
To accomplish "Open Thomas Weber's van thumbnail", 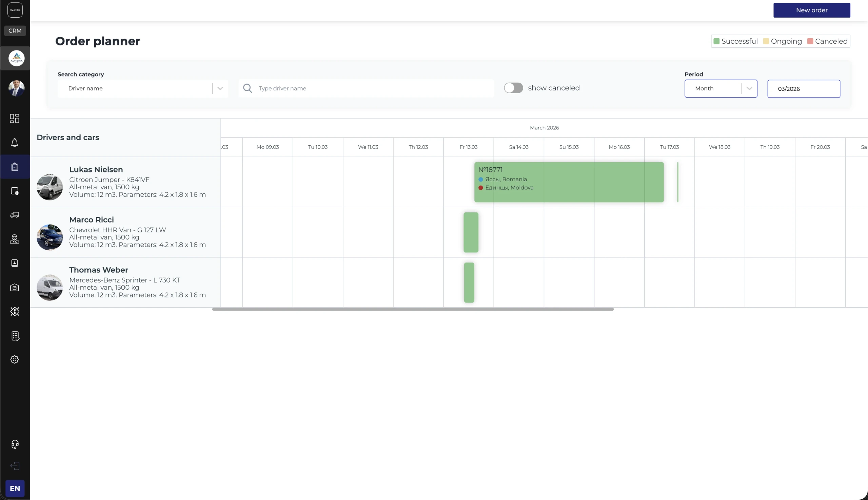I will (50, 287).
